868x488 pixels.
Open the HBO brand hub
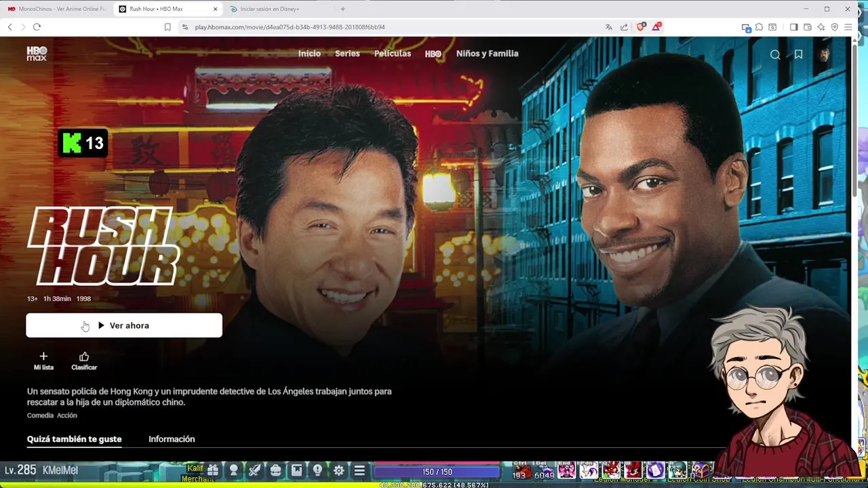point(433,54)
